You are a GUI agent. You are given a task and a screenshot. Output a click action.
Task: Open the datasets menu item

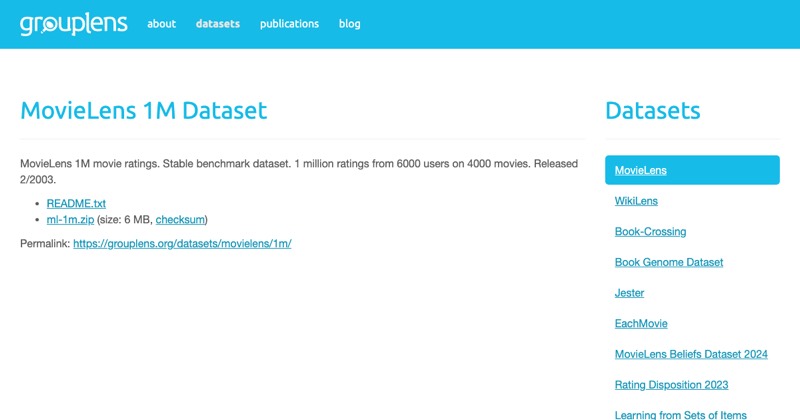click(218, 24)
